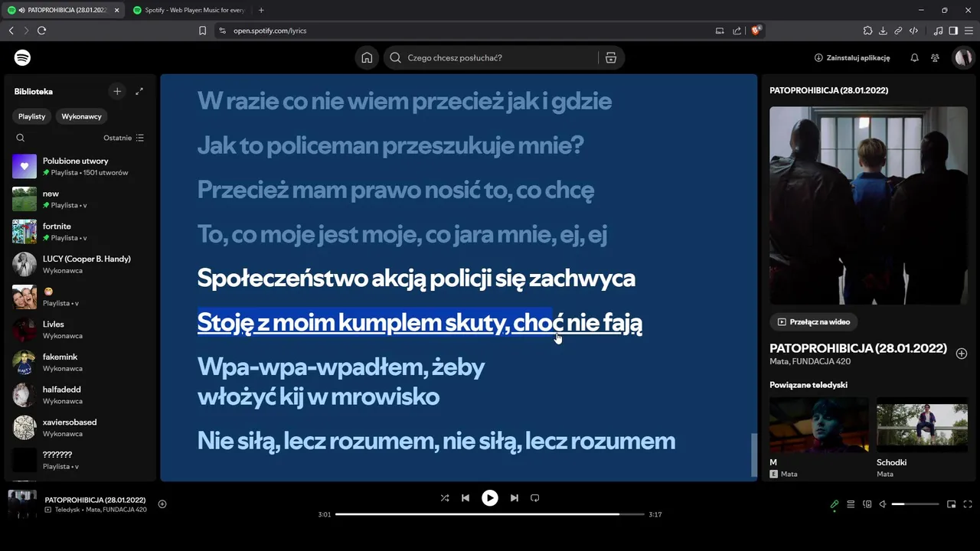Search within the library using magnifier icon

pyautogui.click(x=21, y=138)
